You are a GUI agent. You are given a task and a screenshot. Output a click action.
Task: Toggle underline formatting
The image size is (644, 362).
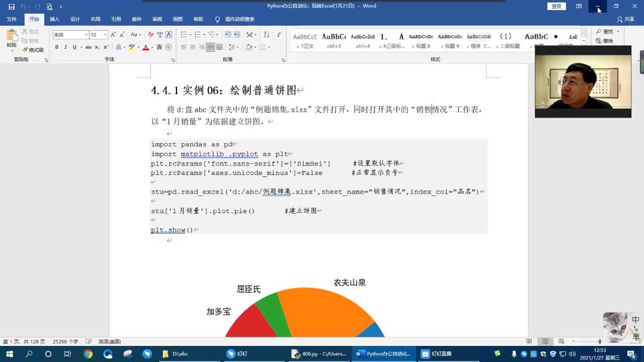pyautogui.click(x=74, y=47)
